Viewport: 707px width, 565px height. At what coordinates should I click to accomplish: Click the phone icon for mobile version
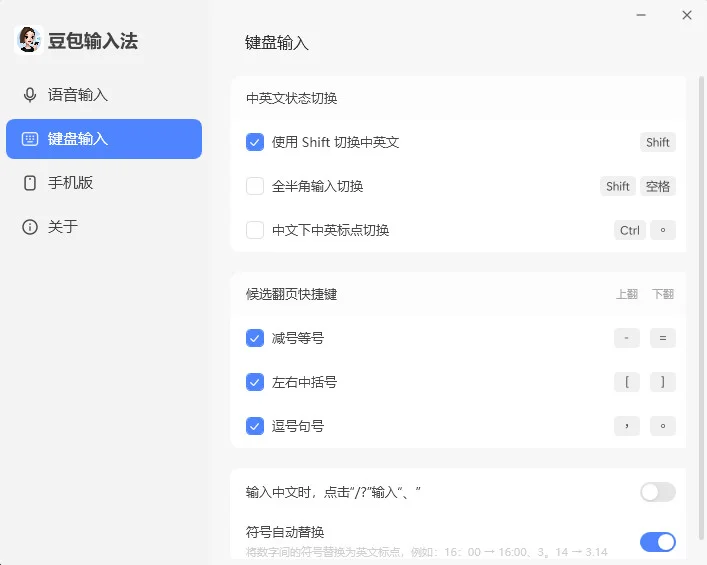pyautogui.click(x=30, y=183)
